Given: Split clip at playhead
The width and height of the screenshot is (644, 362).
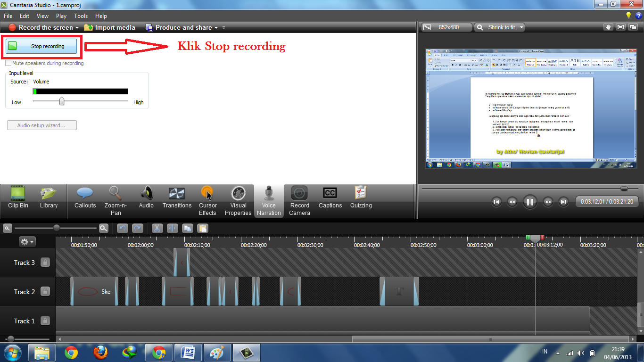Looking at the screenshot, I should click(x=173, y=228).
